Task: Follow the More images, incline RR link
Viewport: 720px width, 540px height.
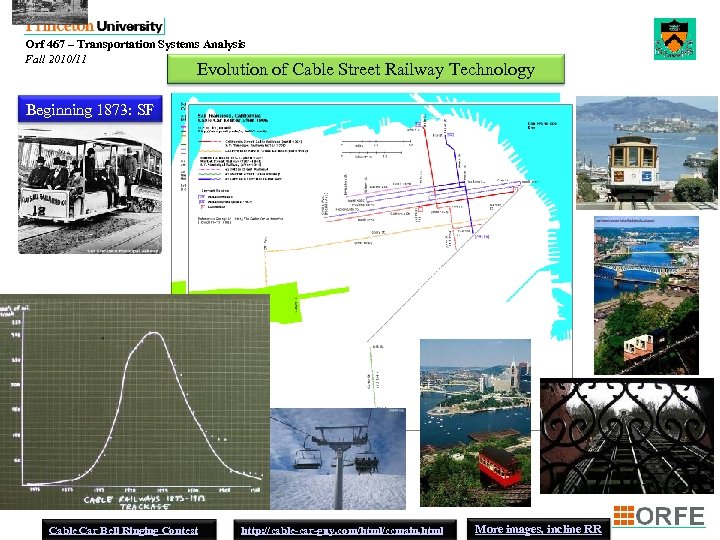Action: tap(538, 529)
